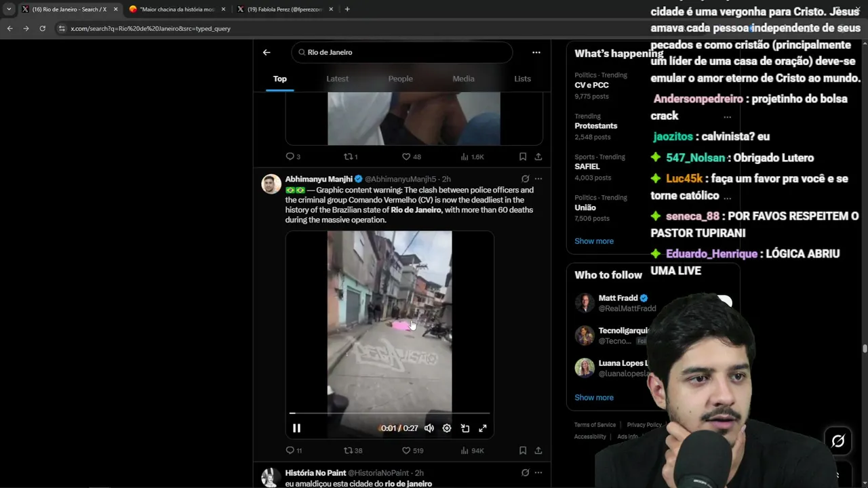The width and height of the screenshot is (868, 488).
Task: Switch to the Latest tab
Action: pyautogui.click(x=337, y=79)
